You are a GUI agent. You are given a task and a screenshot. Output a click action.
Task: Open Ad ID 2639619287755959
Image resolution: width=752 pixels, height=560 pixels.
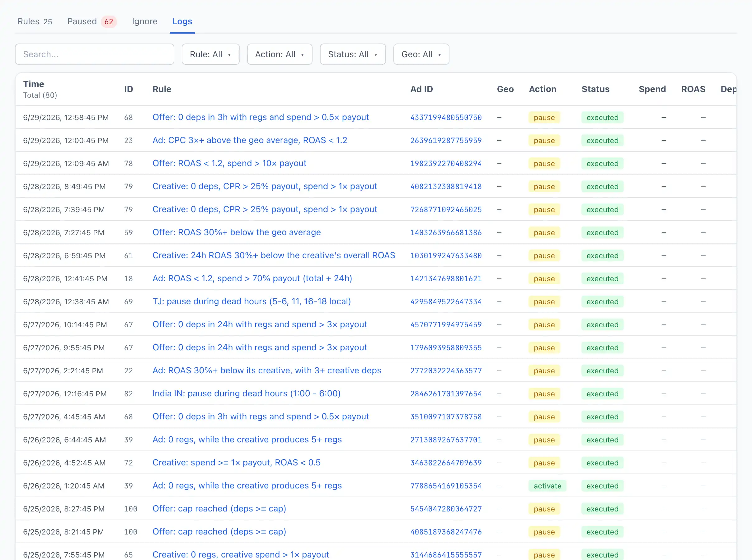446,141
